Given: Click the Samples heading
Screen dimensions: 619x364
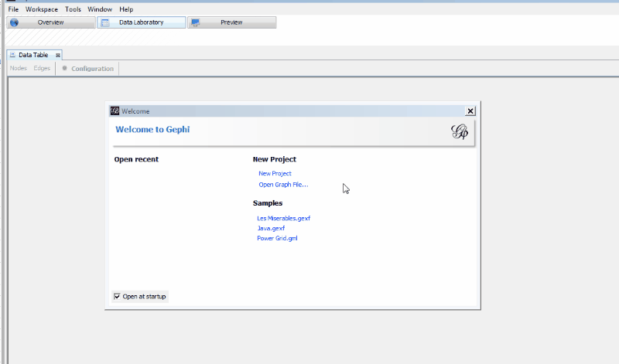Looking at the screenshot, I should [x=268, y=203].
